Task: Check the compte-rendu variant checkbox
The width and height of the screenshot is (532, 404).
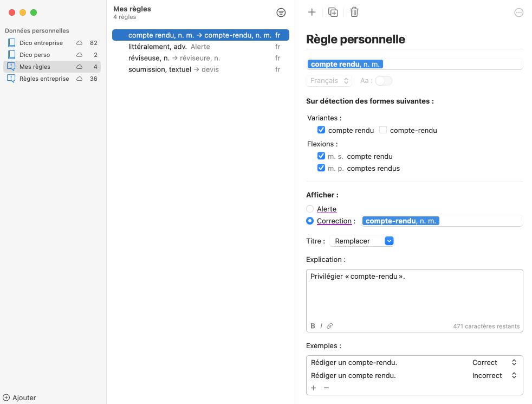Action: click(x=383, y=130)
